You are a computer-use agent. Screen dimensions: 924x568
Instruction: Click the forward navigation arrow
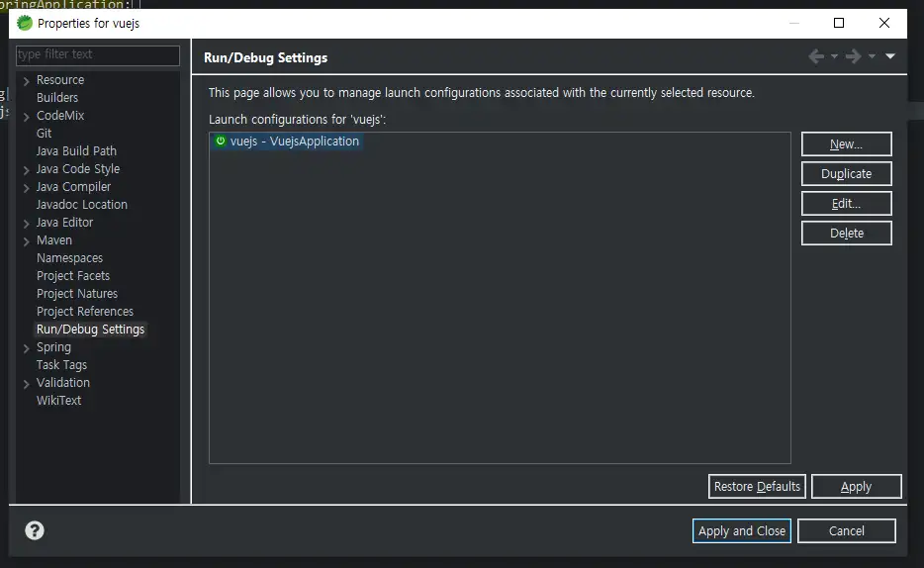[854, 56]
